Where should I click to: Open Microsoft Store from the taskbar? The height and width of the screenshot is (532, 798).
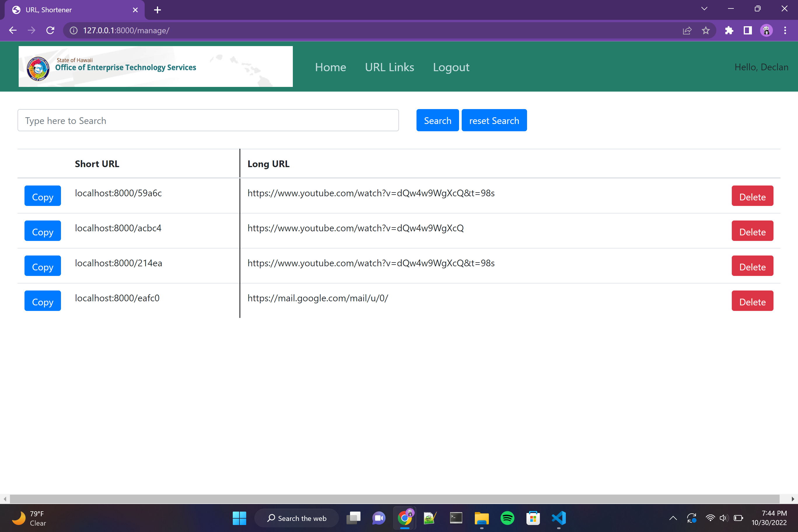click(533, 518)
